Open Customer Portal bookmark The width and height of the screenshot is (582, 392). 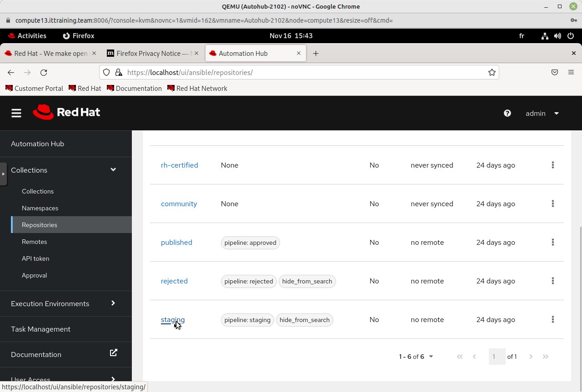coord(34,89)
